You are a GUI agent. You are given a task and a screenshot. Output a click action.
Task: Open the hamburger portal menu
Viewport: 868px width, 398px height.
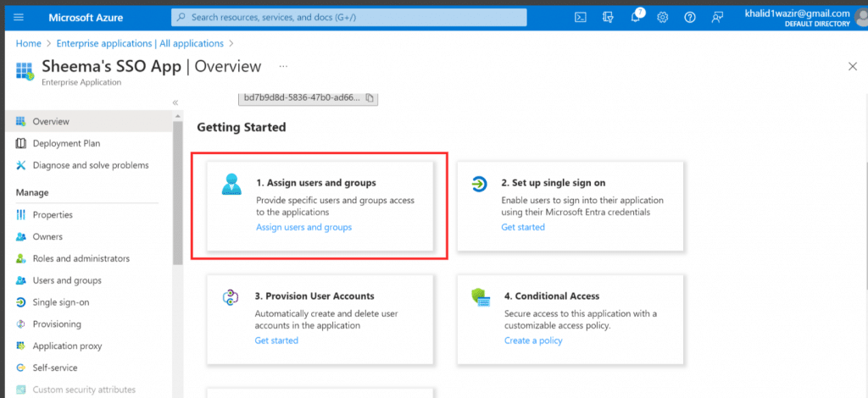tap(19, 17)
